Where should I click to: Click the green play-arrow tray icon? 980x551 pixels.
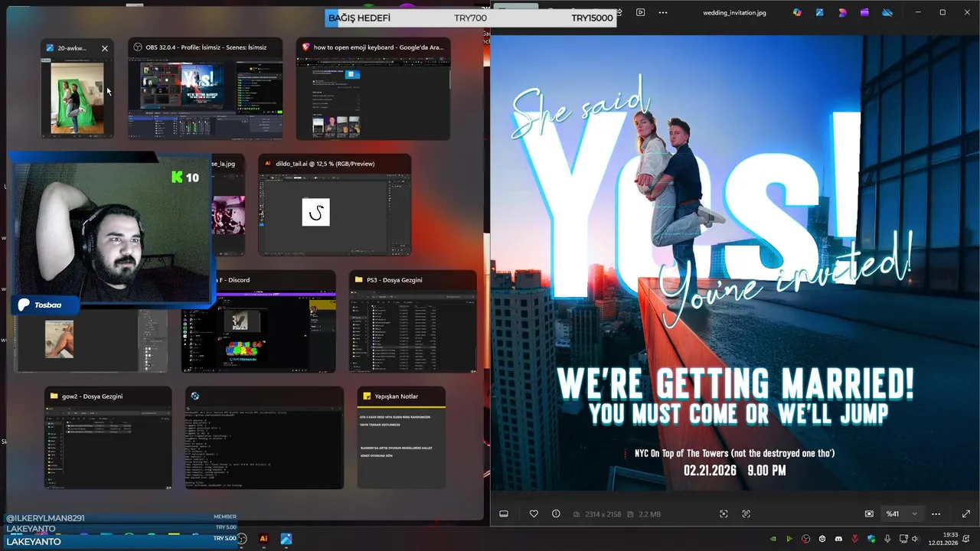point(789,539)
